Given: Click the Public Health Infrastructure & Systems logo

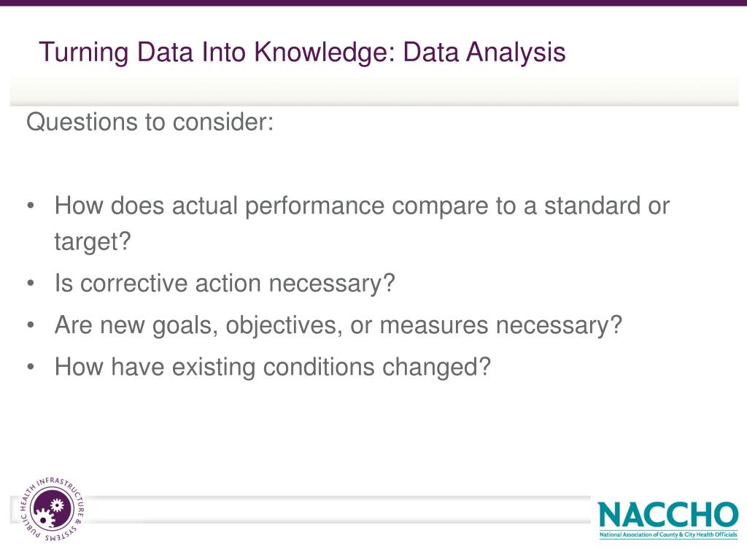Looking at the screenshot, I should [x=53, y=509].
